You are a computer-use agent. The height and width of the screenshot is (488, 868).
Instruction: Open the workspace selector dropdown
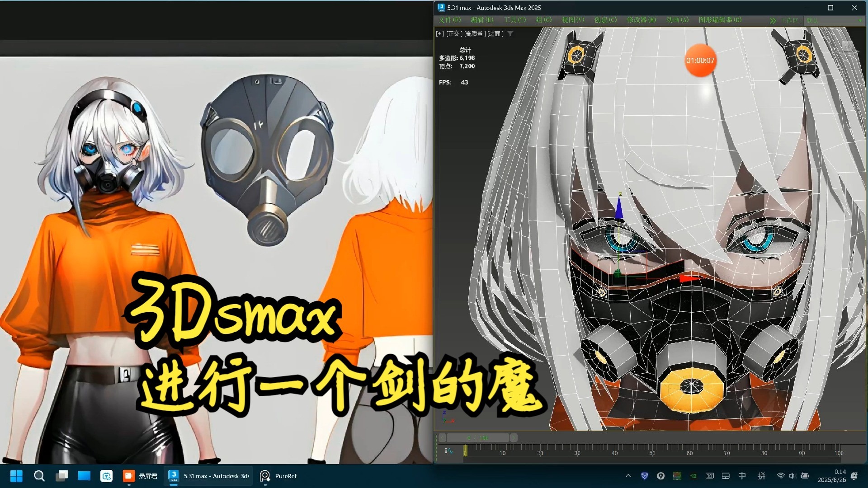pos(834,21)
